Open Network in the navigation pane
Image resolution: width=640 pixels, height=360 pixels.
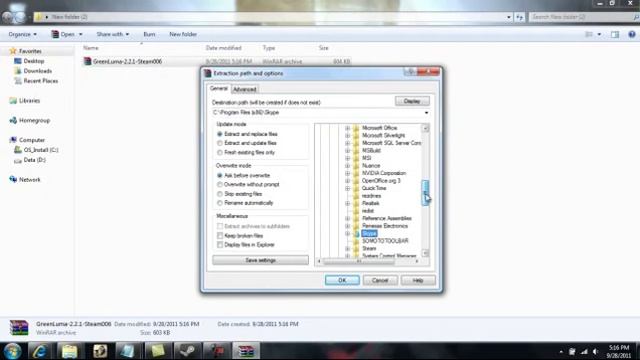coord(29,180)
